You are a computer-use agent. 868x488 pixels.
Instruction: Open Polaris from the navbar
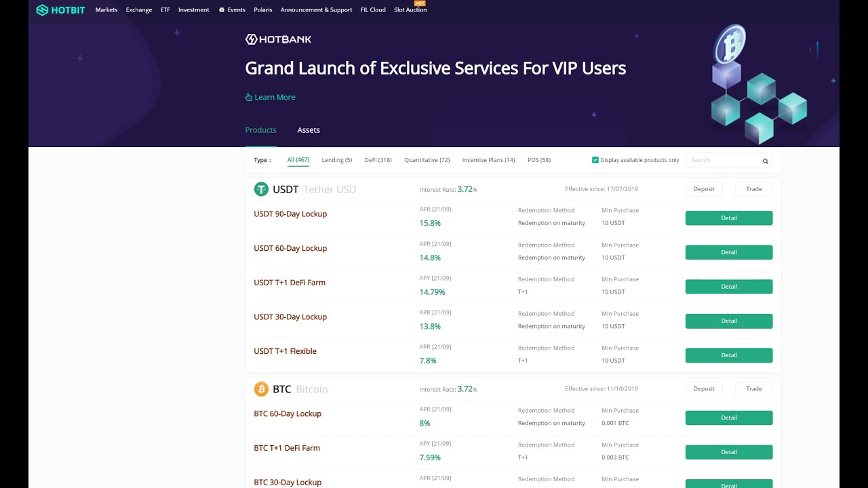[x=263, y=10]
